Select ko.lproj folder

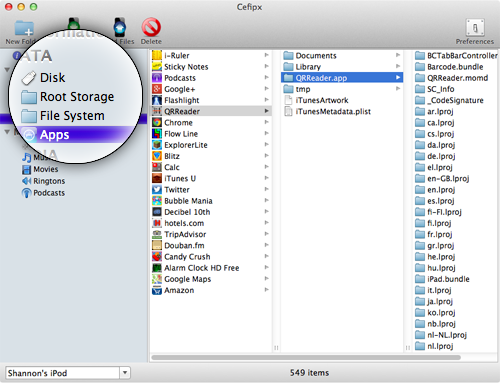click(435, 312)
